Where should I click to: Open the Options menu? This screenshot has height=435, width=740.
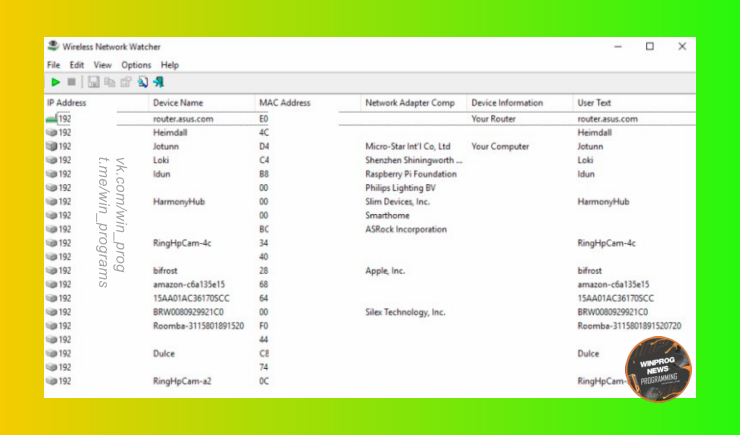[136, 65]
